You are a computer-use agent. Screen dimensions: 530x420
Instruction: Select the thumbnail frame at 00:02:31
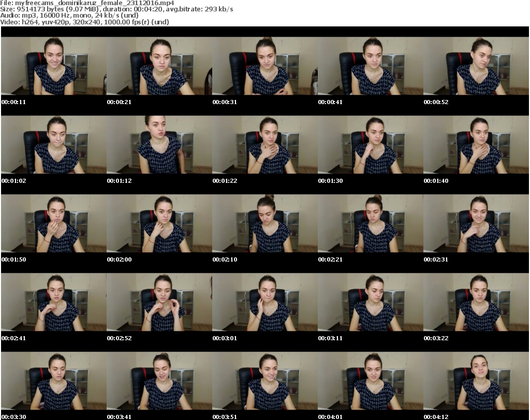click(476, 224)
